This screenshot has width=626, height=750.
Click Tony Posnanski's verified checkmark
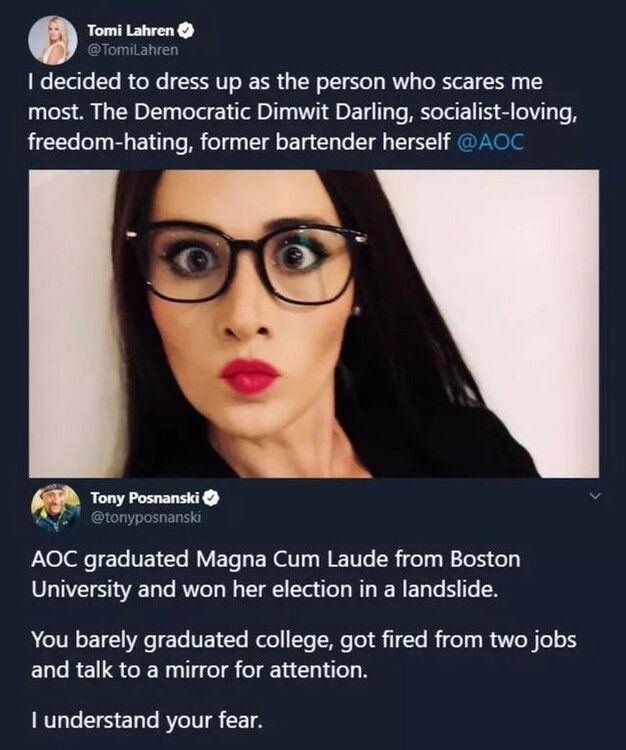click(x=214, y=497)
